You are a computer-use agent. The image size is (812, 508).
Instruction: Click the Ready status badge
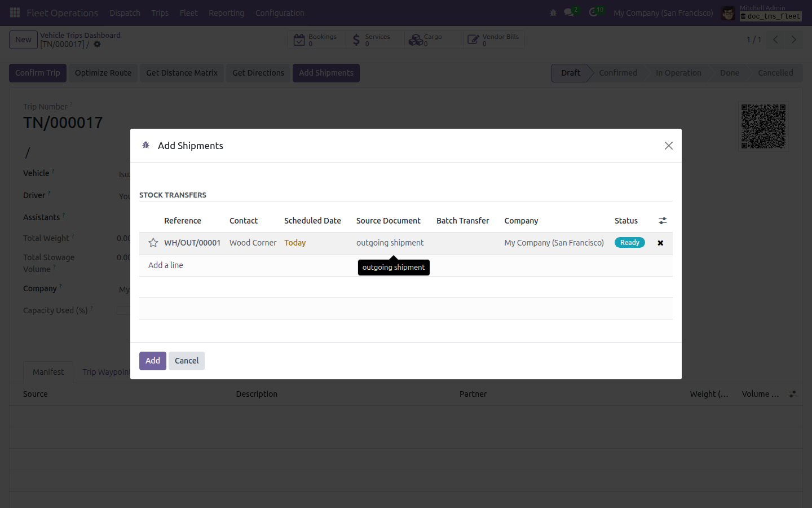(630, 243)
